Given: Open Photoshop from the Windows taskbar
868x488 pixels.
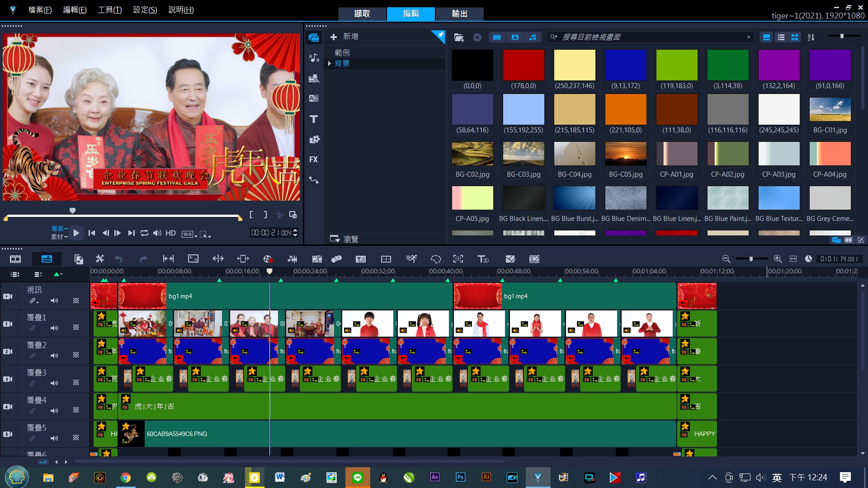Looking at the screenshot, I should (x=460, y=477).
